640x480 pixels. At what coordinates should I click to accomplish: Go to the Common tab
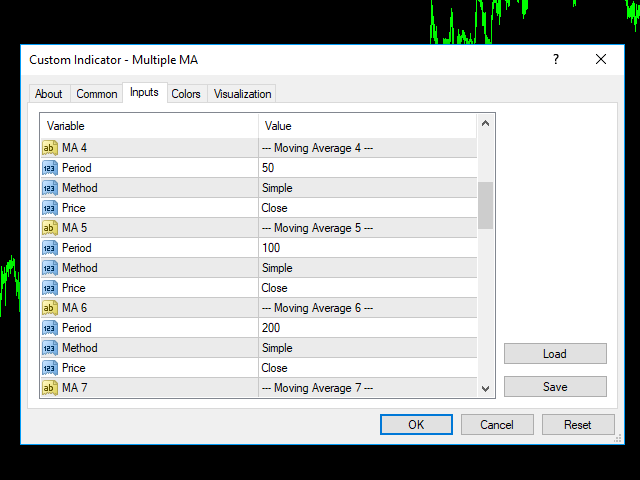(97, 94)
